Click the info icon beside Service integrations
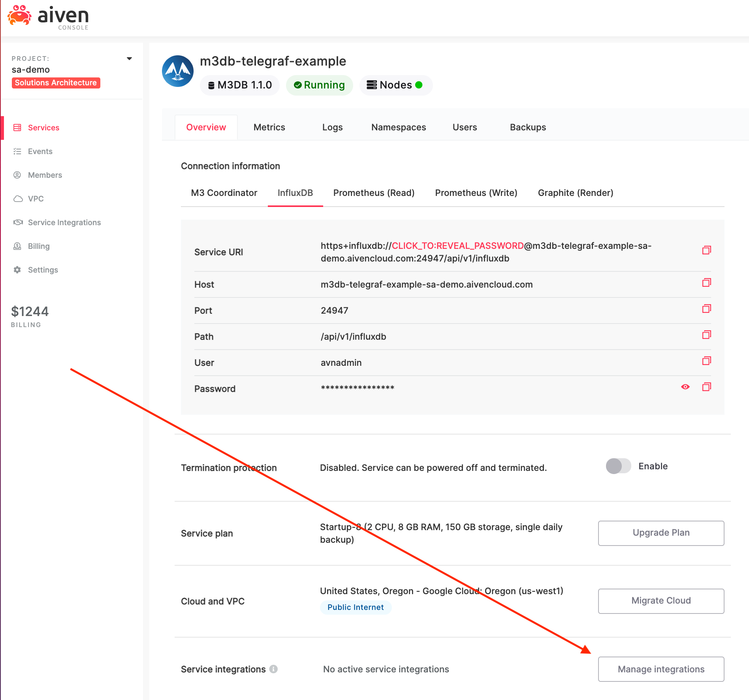749x700 pixels. pos(273,669)
